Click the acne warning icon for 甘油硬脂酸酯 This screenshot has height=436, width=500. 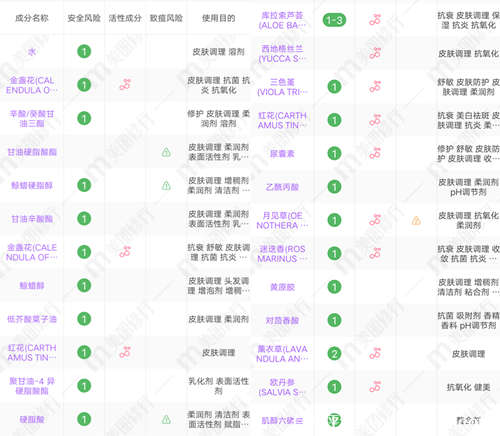pos(166,152)
